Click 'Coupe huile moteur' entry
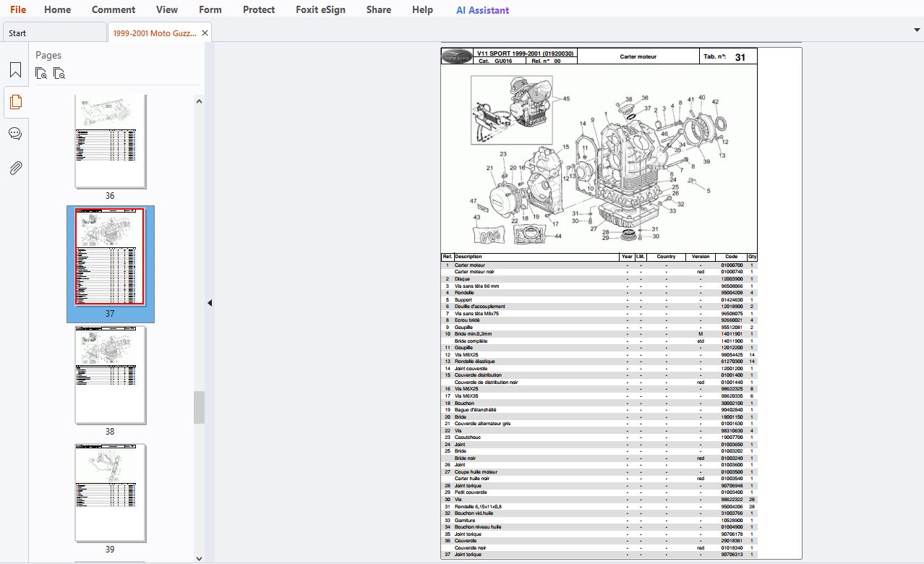Screen dimensions: 924x564 point(476,472)
